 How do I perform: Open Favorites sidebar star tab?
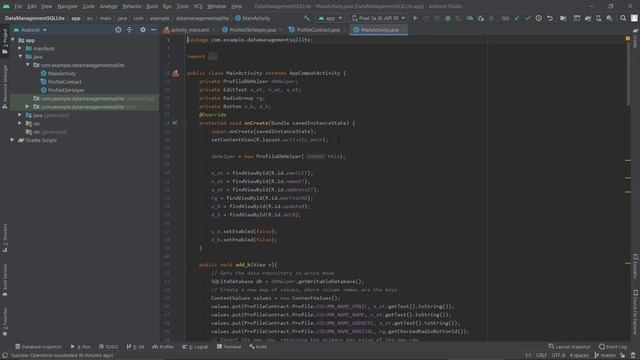coord(4,322)
